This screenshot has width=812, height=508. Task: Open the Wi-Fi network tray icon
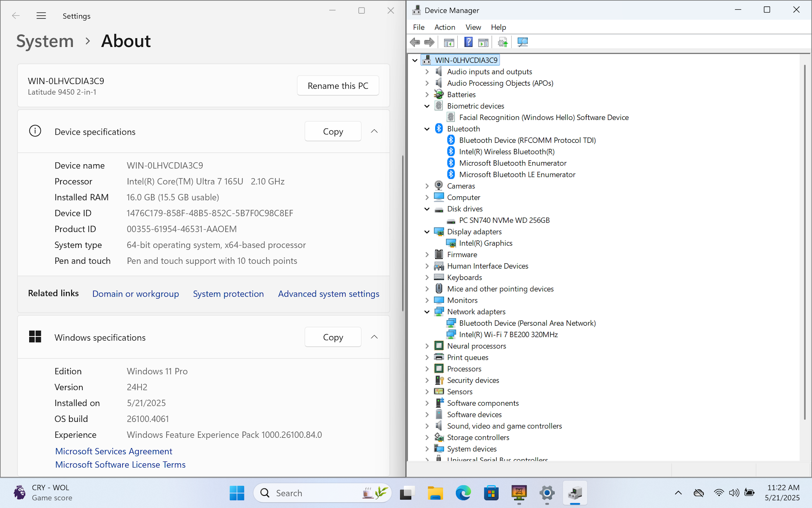coord(719,493)
